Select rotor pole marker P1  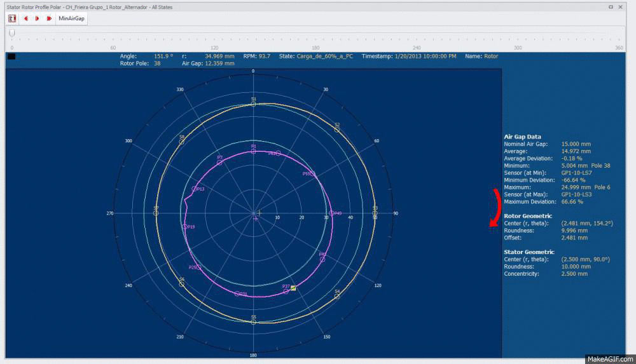(254, 151)
